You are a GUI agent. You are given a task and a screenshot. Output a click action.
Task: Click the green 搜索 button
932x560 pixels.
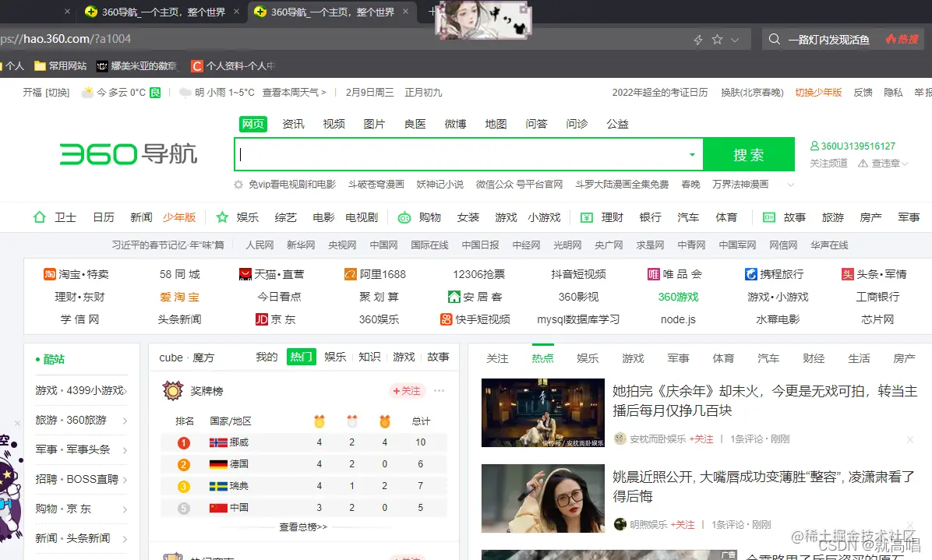[748, 154]
